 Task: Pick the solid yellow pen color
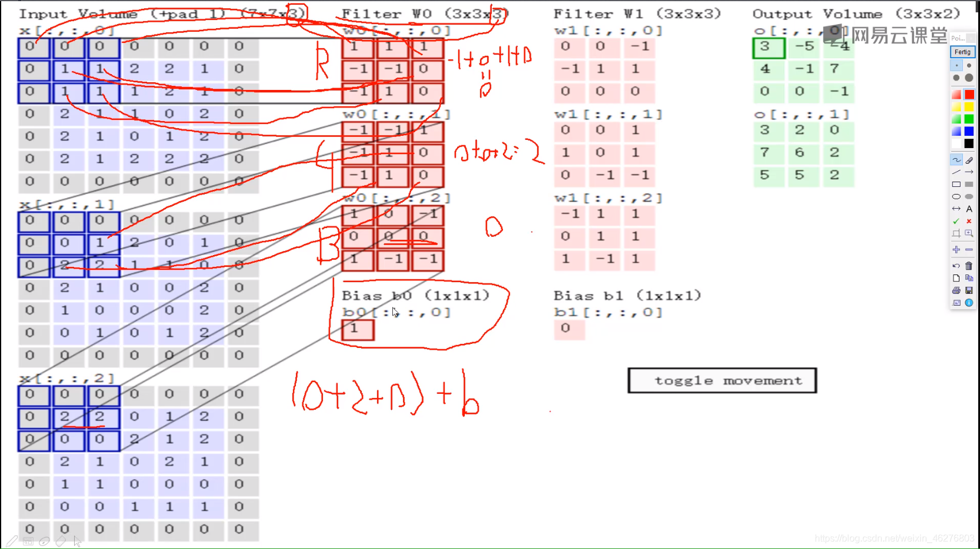[x=969, y=107]
